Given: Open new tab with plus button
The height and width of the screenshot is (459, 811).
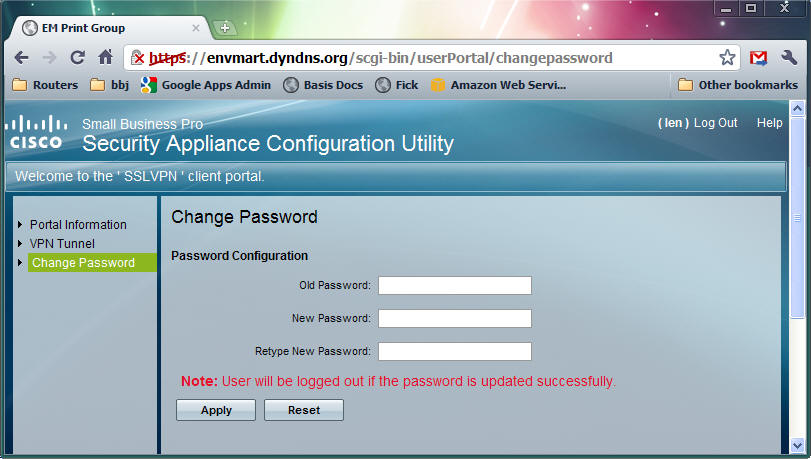Looking at the screenshot, I should tap(225, 28).
